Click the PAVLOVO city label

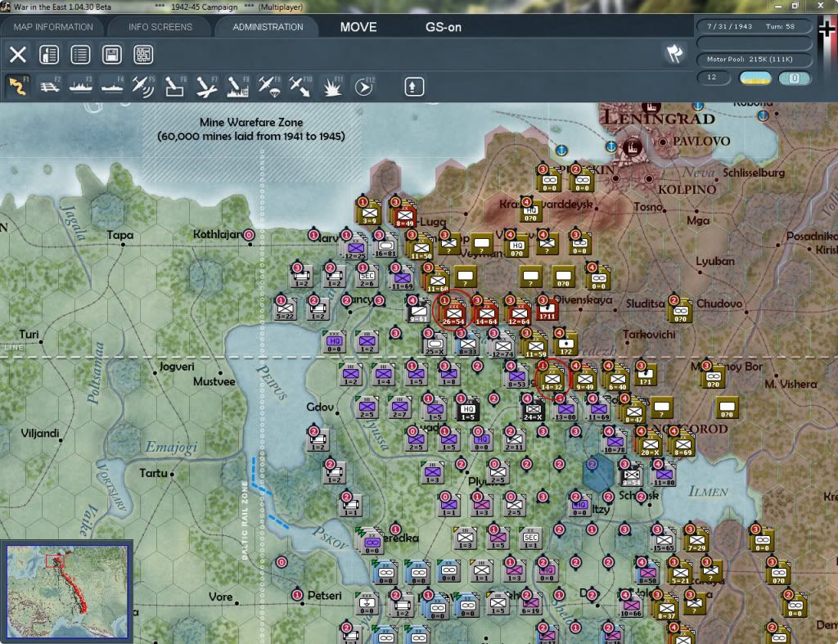point(701,141)
